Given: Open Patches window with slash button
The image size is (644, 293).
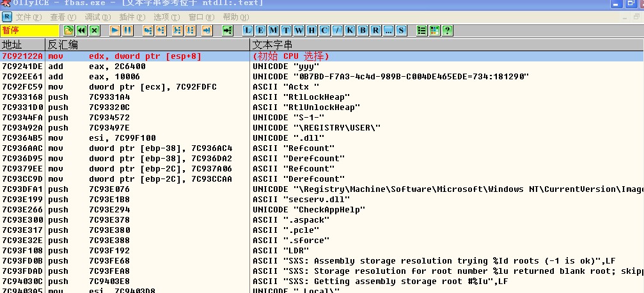Looking at the screenshot, I should [337, 31].
